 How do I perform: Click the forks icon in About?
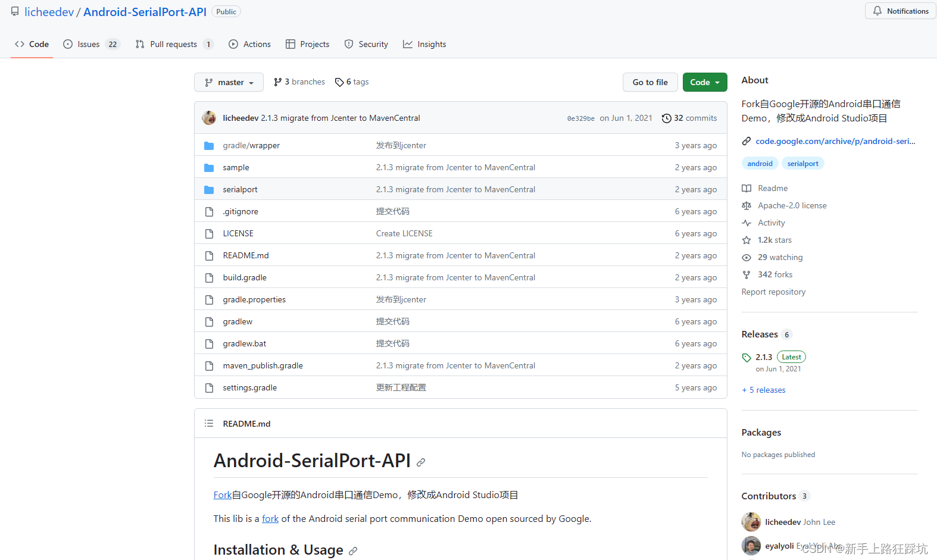(747, 275)
